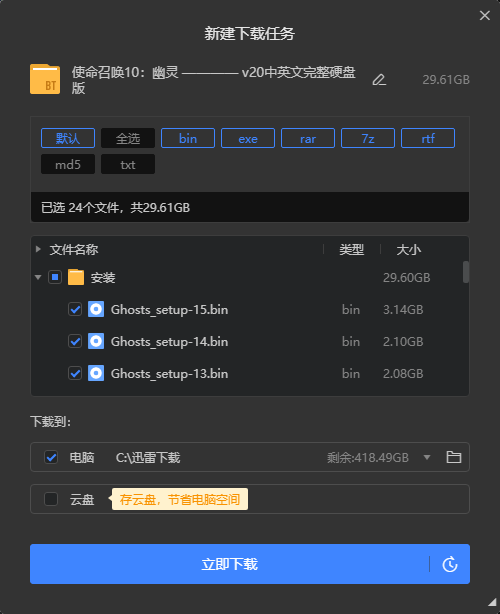Click the window resize grip icon
This screenshot has height=614, width=500.
tap(493, 602)
